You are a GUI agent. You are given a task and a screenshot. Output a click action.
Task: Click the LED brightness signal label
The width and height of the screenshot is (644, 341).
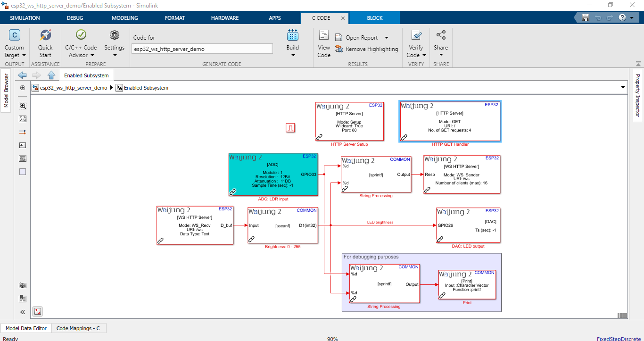coord(380,222)
